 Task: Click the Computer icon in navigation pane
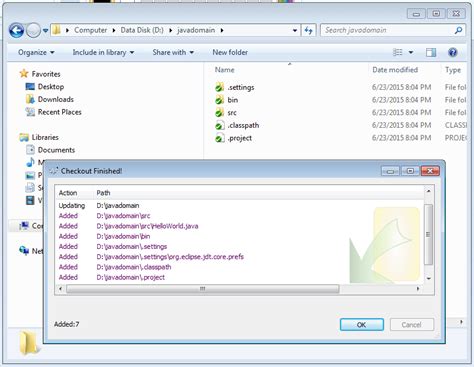point(24,226)
